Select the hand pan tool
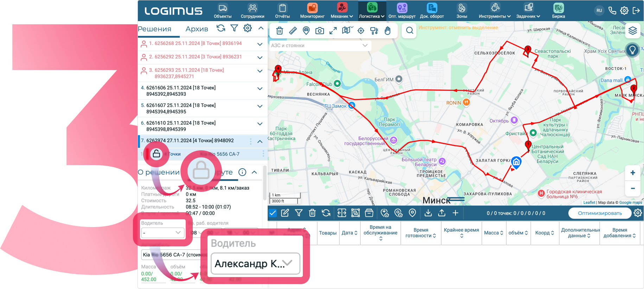 (x=388, y=31)
